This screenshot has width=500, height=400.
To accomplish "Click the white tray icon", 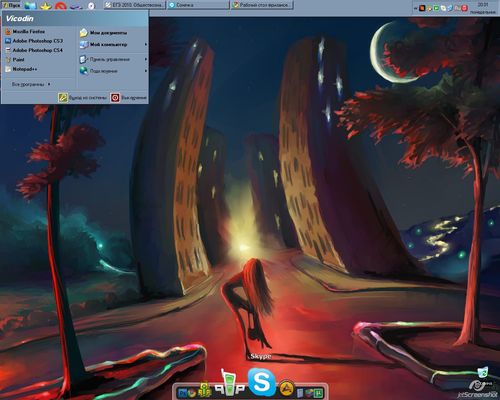I will coord(443,8).
